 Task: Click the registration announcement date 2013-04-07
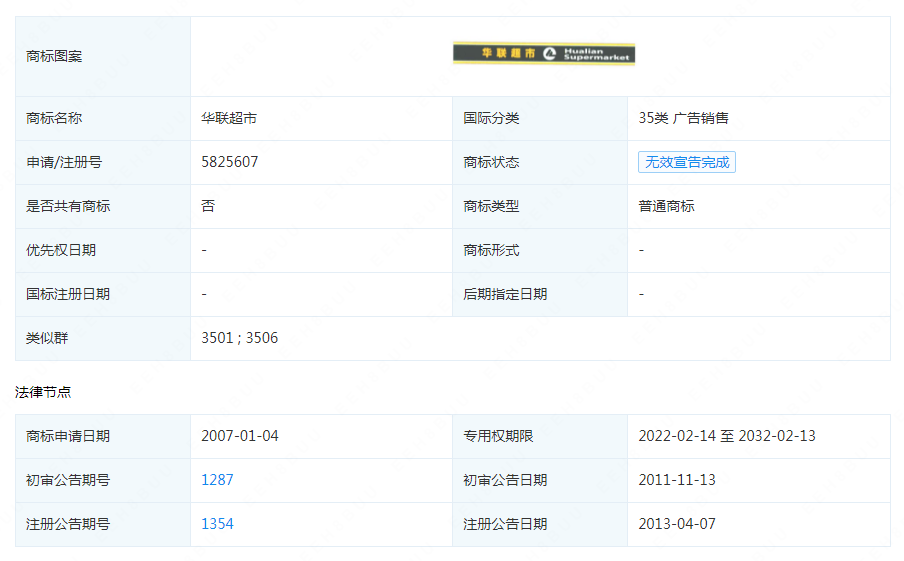(677, 524)
